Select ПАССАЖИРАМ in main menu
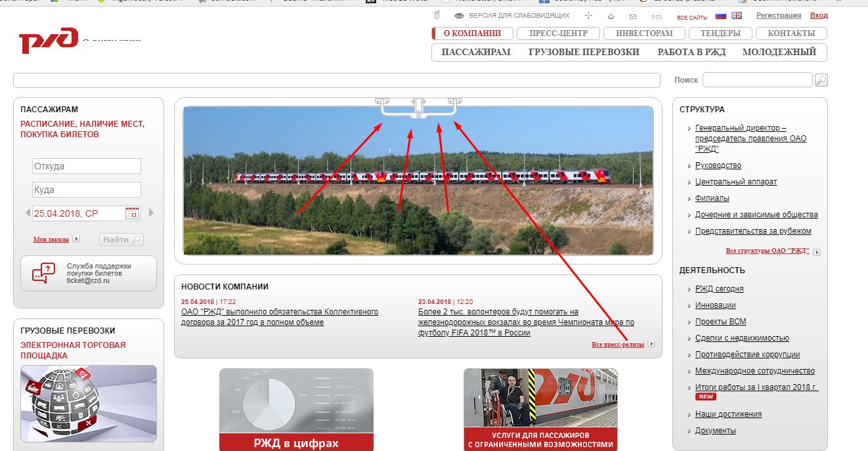This screenshot has height=451, width=868. click(476, 53)
